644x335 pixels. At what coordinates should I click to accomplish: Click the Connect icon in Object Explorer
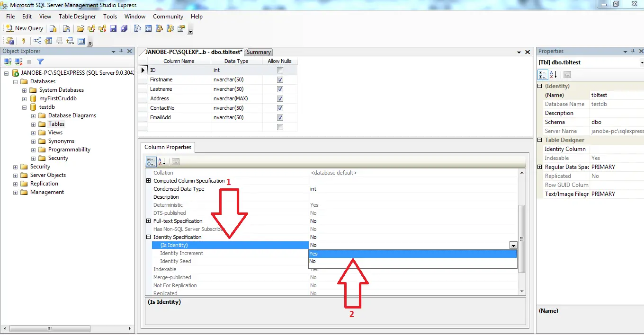(x=8, y=62)
